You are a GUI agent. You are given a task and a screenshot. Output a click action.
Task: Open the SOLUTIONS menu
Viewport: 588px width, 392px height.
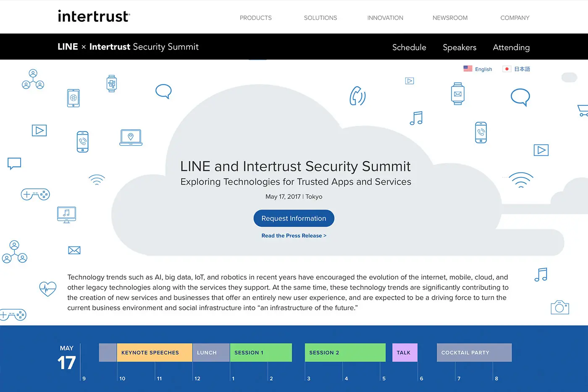320,18
